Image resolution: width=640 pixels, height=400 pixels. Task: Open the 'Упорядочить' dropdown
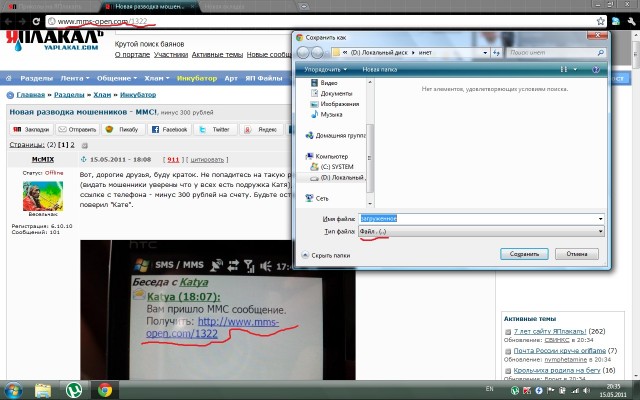(x=325, y=69)
